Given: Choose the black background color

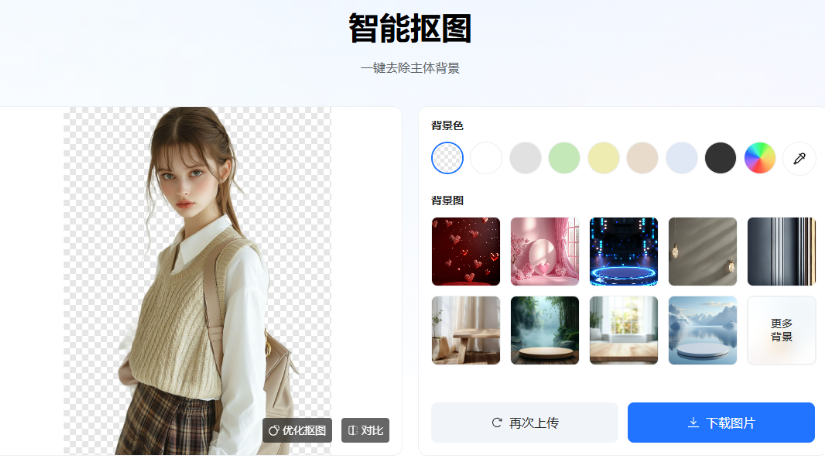Looking at the screenshot, I should point(720,158).
